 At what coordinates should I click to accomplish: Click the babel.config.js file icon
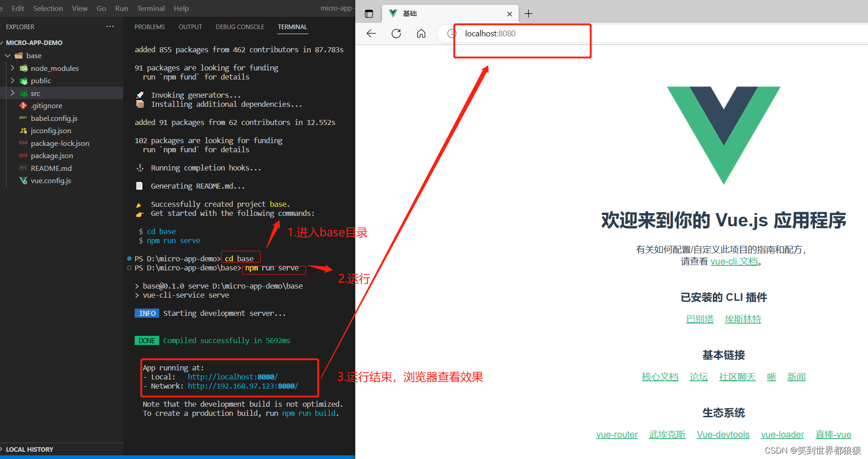pyautogui.click(x=23, y=118)
